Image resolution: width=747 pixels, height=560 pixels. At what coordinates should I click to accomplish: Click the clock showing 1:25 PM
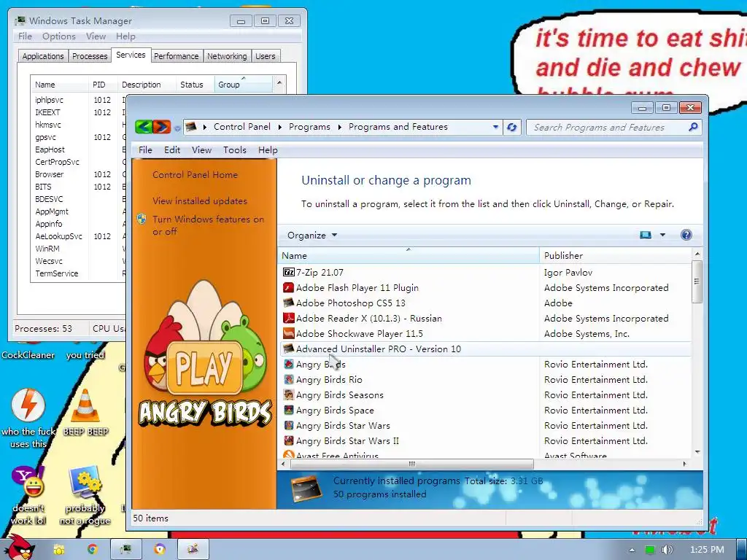click(x=707, y=550)
